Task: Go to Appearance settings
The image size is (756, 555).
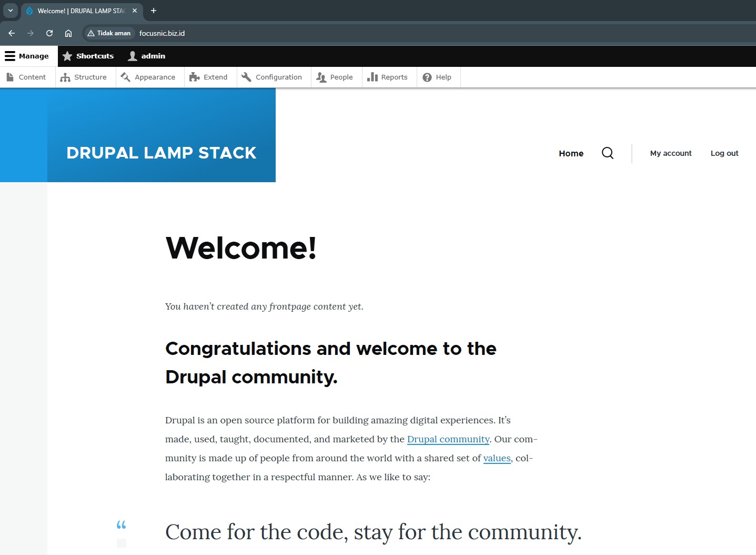Action: point(148,77)
